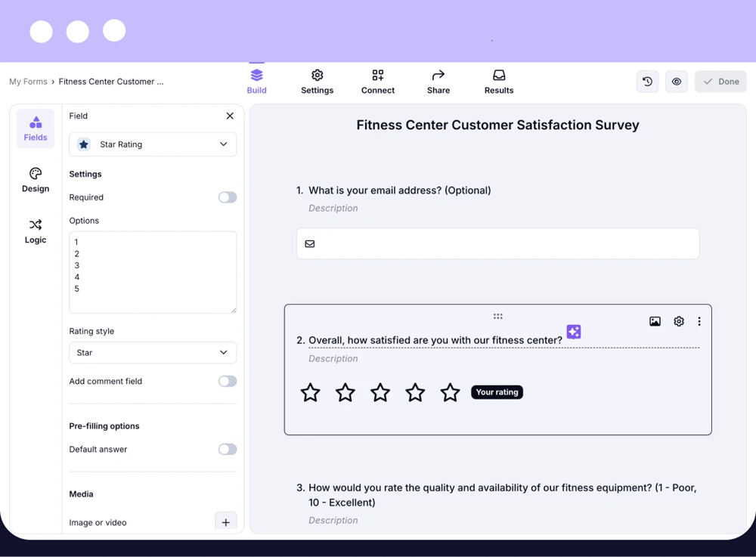Click into the email answer input field
The image size is (756, 557).
point(497,243)
